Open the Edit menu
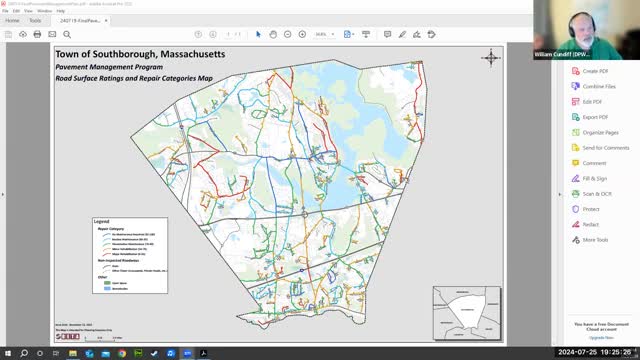Viewport: 640px width, 360px height. tap(16, 11)
